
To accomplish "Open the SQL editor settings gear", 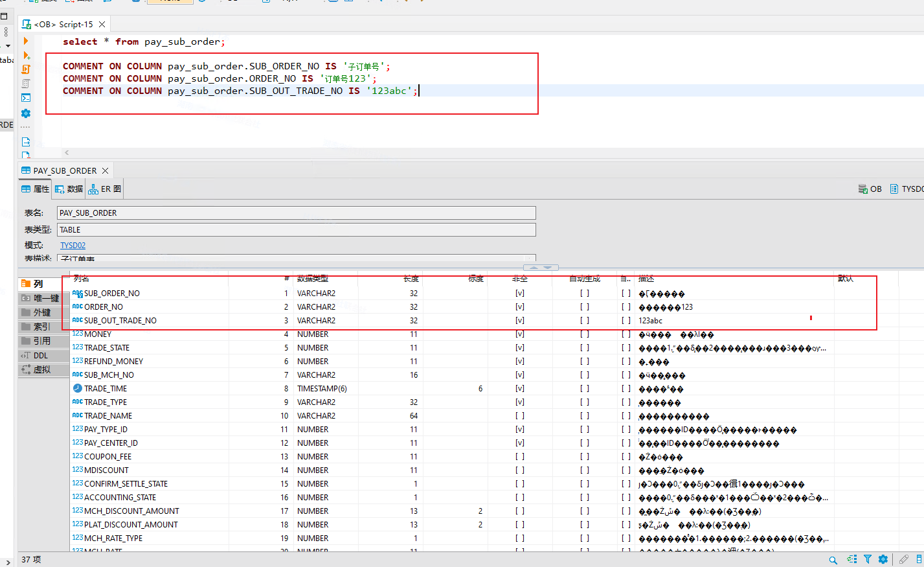I will pyautogui.click(x=26, y=113).
